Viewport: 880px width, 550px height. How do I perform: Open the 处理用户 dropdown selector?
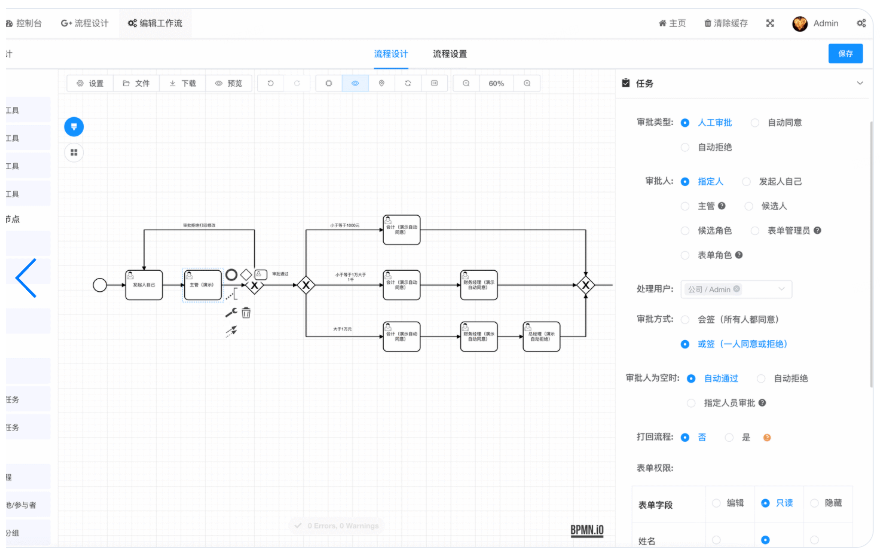[x=737, y=289]
